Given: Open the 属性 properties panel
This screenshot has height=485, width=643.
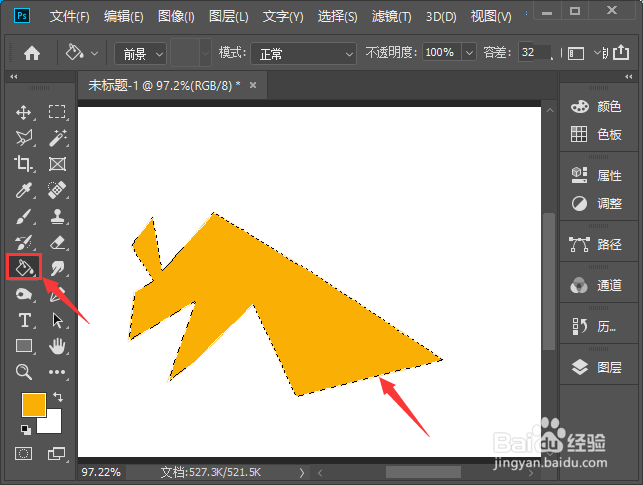Looking at the screenshot, I should [x=596, y=175].
